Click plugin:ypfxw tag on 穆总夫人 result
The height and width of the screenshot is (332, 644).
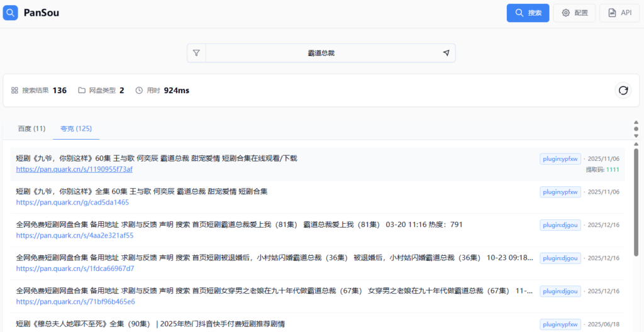tap(560, 324)
